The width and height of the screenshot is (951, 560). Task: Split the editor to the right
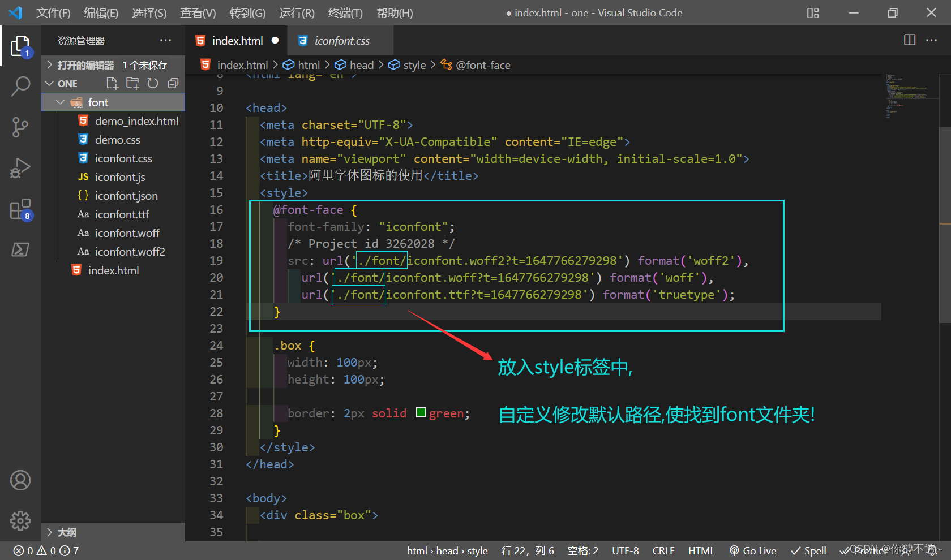[x=910, y=40]
